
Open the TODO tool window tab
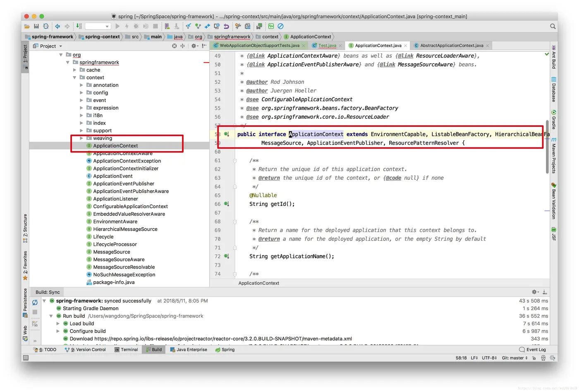coord(45,350)
